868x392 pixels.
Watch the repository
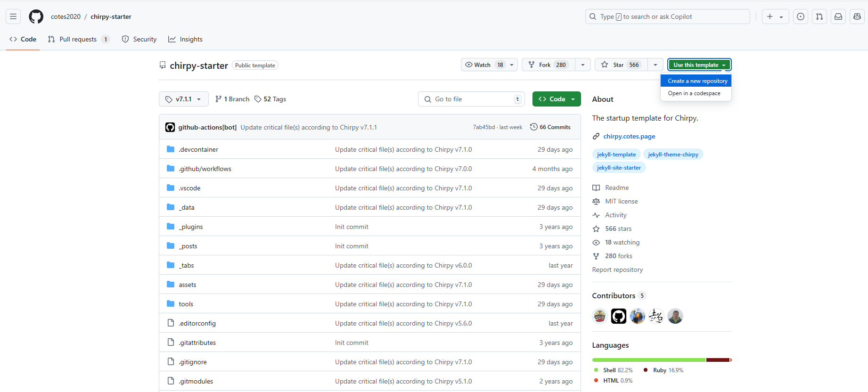click(x=484, y=65)
